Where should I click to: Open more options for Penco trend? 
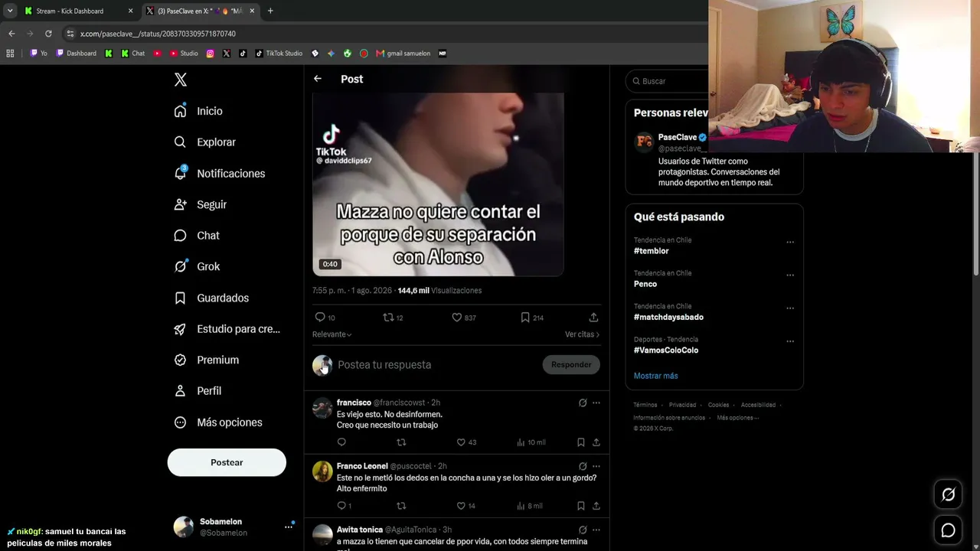click(790, 275)
